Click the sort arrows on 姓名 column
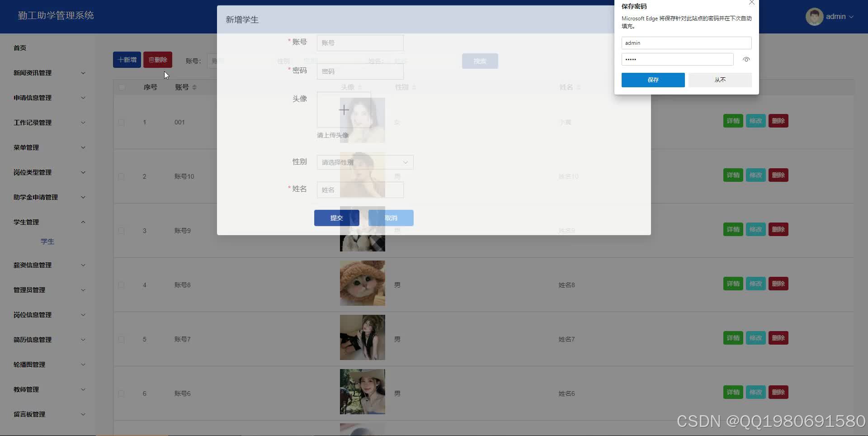Image resolution: width=868 pixels, height=436 pixels. [579, 87]
